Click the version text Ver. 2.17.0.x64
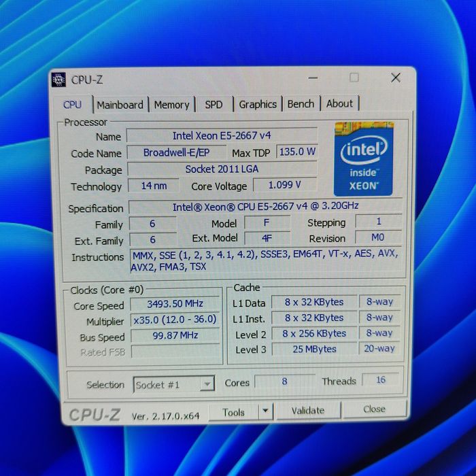Viewport: 476px width, 476px height. [165, 416]
